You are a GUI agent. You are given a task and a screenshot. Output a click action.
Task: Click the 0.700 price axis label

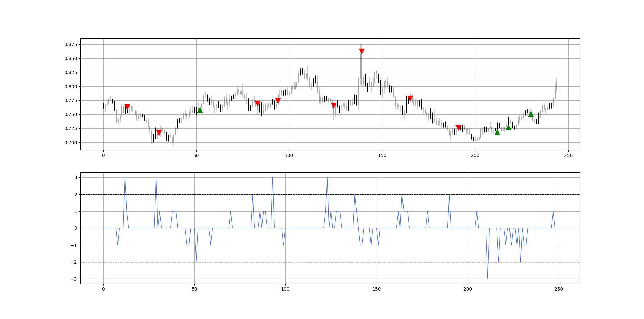tap(71, 143)
